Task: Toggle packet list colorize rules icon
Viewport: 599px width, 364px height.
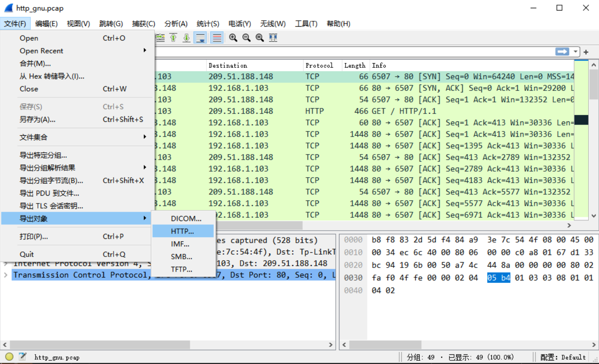Action: pos(217,38)
